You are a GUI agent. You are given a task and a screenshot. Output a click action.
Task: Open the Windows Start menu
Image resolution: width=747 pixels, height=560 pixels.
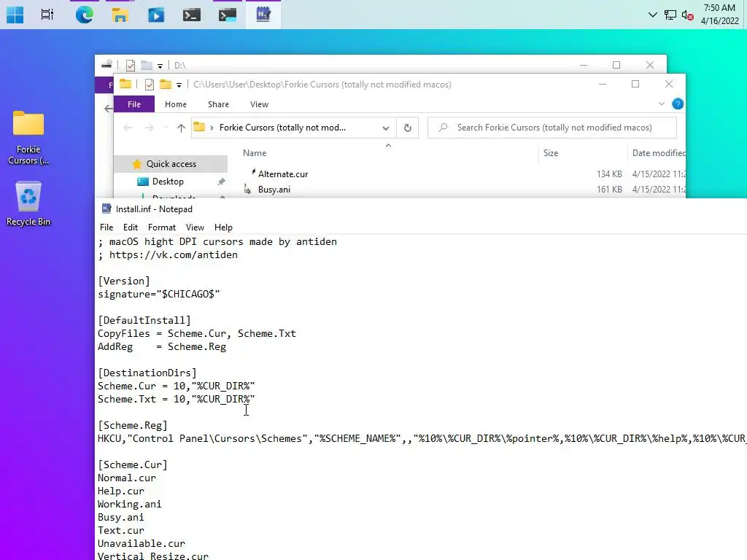click(x=15, y=15)
